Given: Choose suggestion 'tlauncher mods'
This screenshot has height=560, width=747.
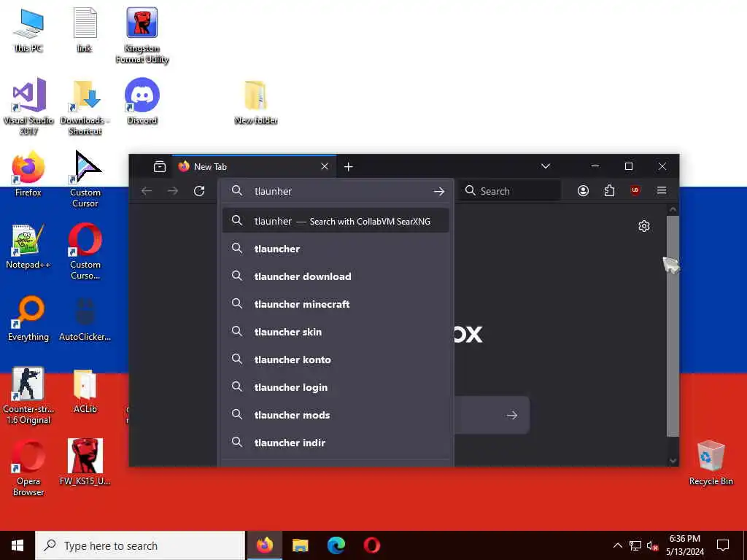Looking at the screenshot, I should click(336, 415).
